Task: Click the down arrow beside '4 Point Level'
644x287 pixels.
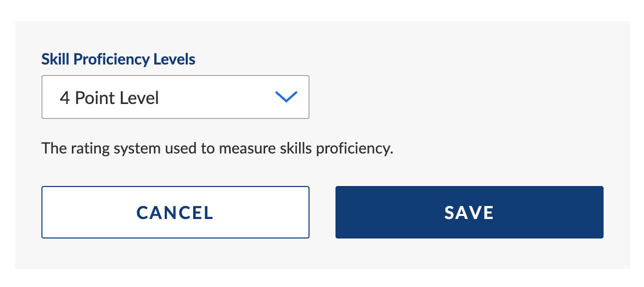Action: pyautogui.click(x=287, y=97)
